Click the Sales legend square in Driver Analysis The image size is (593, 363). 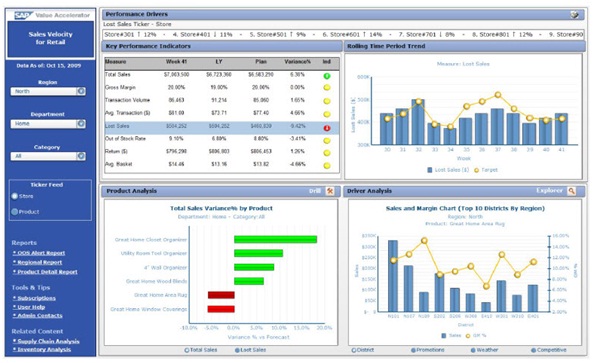(444, 335)
